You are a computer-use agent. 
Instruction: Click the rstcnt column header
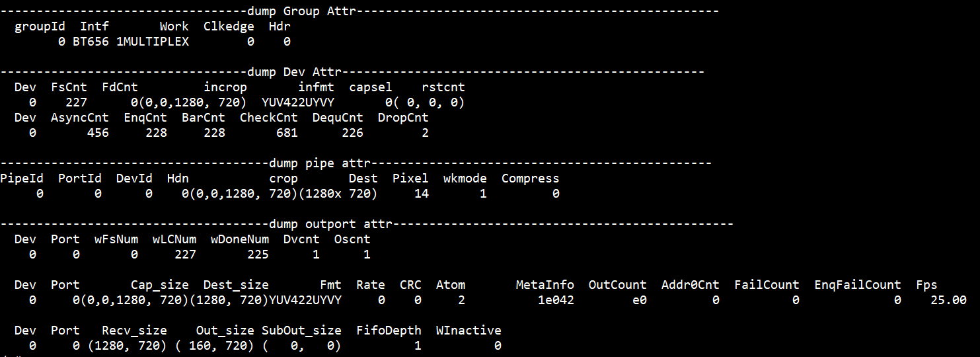(x=443, y=87)
